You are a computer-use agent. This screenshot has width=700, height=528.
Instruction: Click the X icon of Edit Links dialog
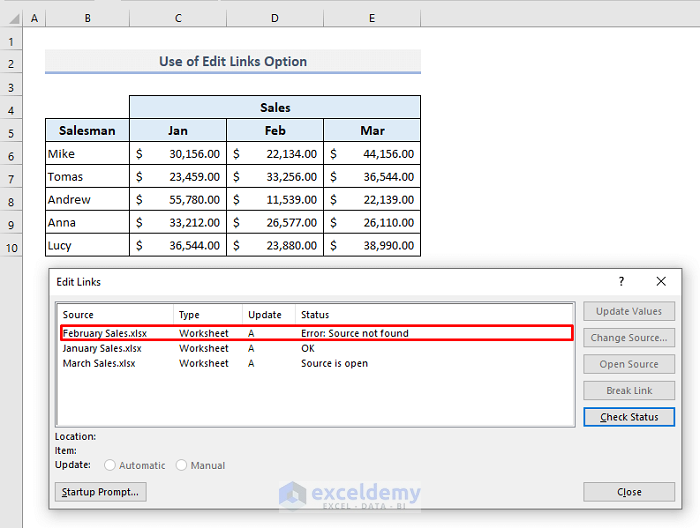coord(661,282)
